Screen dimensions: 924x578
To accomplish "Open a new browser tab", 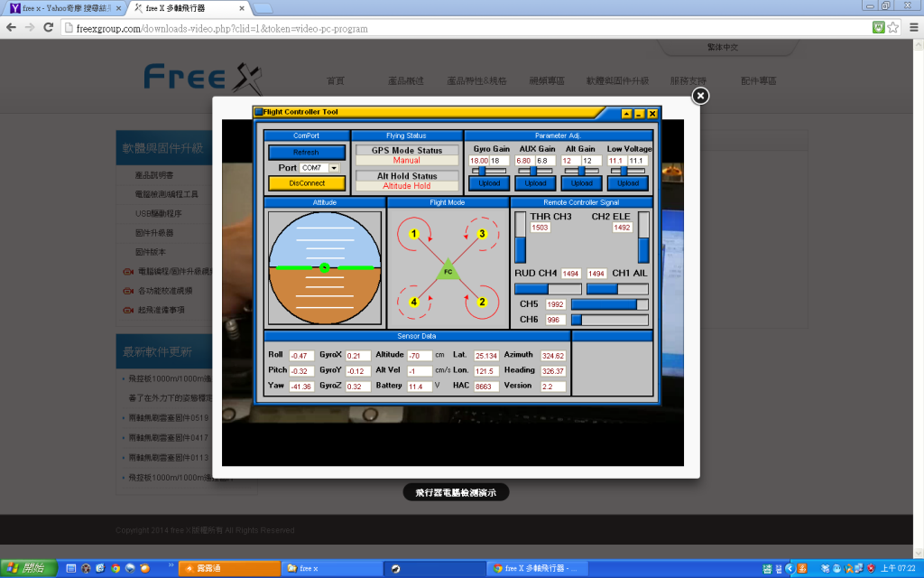I will [x=263, y=8].
